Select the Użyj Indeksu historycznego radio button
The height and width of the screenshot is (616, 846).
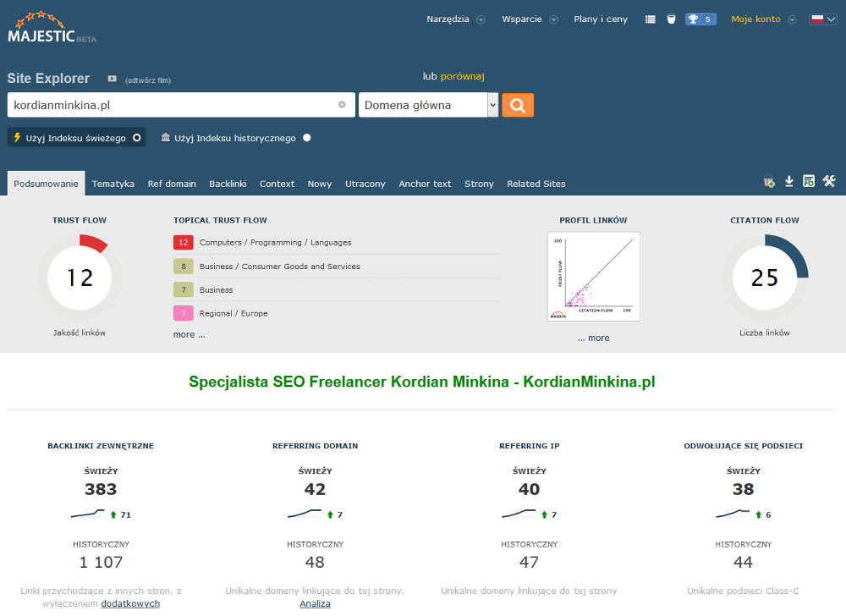click(x=306, y=138)
